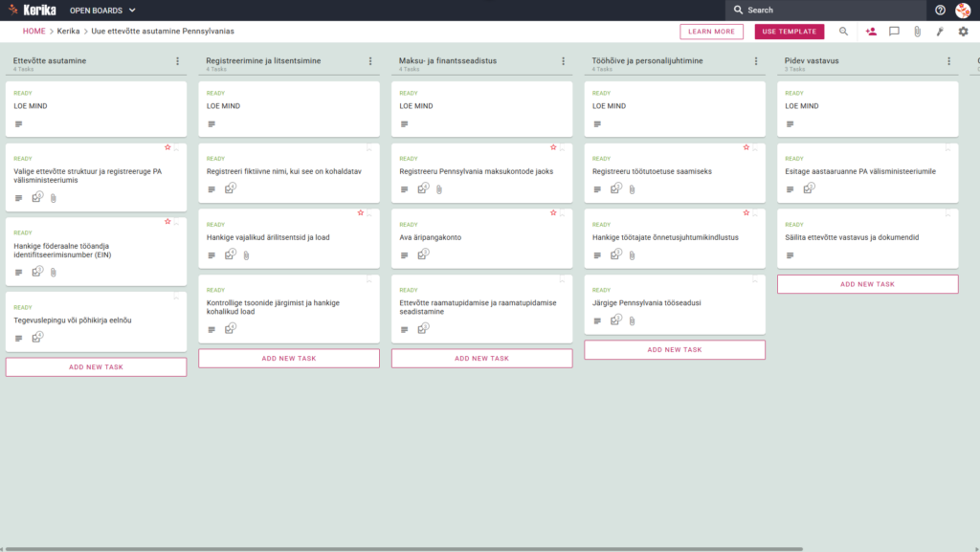Image resolution: width=980 pixels, height=552 pixels.
Task: Click attachment icon on Registreeru töötutoetuse saamiseks card
Action: [x=632, y=189]
